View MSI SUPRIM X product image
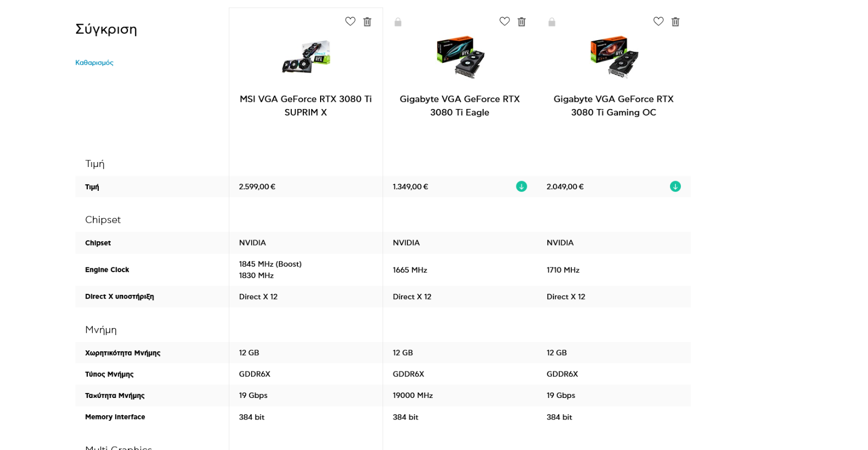 point(306,56)
